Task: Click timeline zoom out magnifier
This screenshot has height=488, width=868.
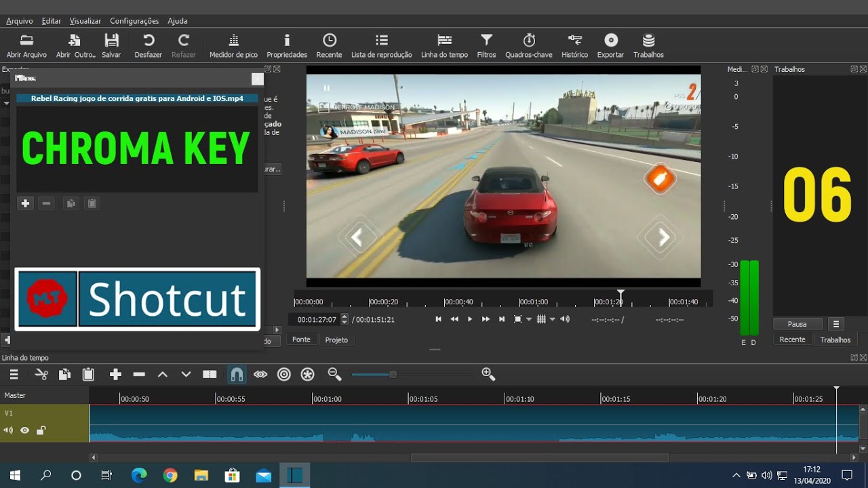Action: coord(334,374)
